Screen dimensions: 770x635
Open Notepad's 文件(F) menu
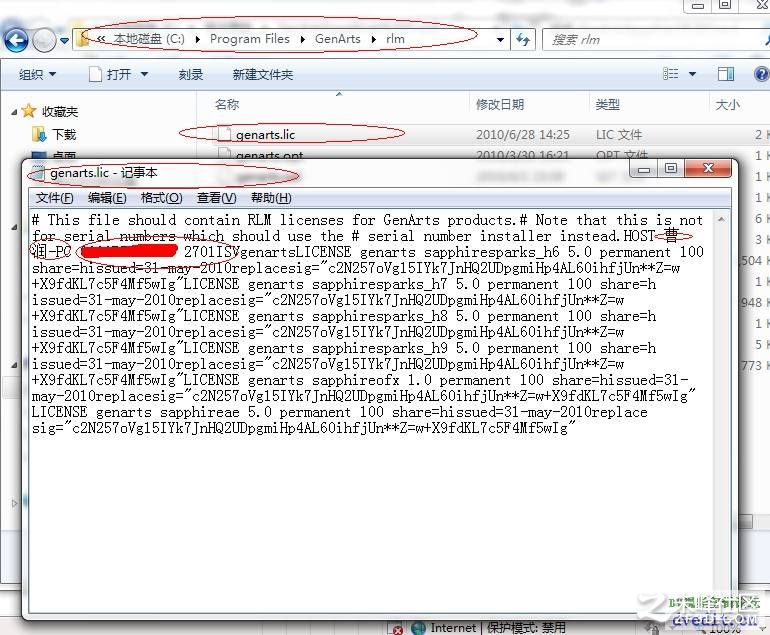pos(55,198)
